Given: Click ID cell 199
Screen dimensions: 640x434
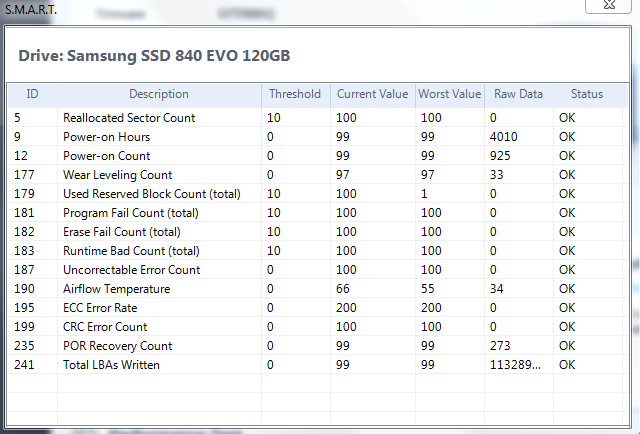Looking at the screenshot, I should 24,327.
